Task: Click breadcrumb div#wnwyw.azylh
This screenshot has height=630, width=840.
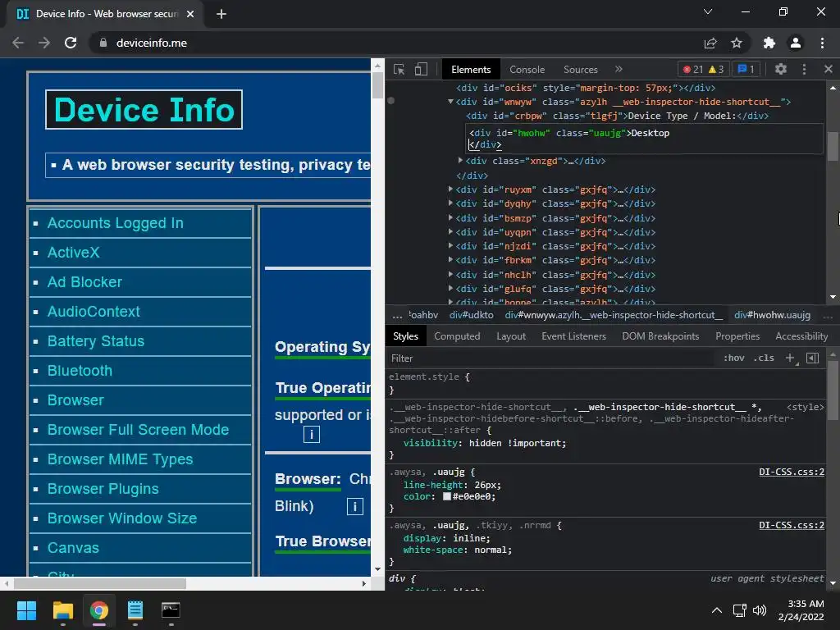Action: pyautogui.click(x=614, y=315)
